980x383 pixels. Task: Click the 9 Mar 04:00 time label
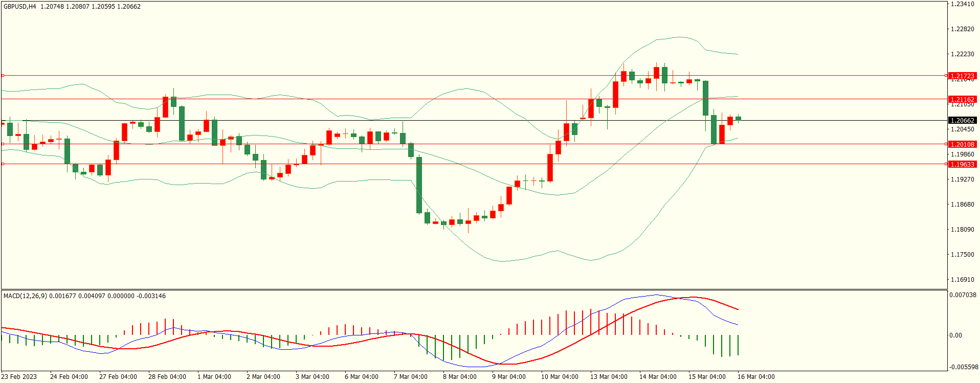(x=509, y=377)
